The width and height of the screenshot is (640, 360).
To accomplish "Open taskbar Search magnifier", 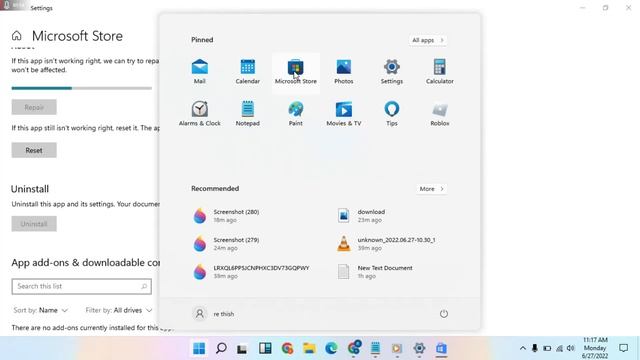I will click(x=221, y=348).
